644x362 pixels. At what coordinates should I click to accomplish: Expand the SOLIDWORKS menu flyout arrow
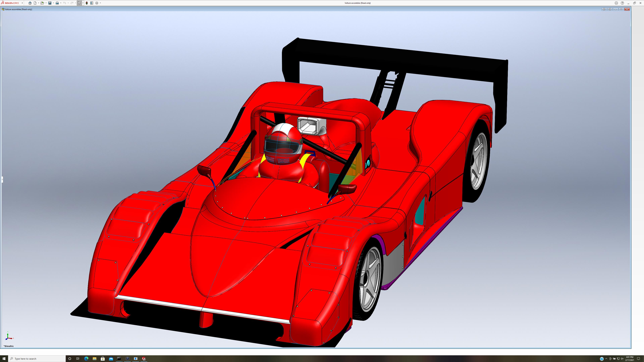click(x=22, y=3)
